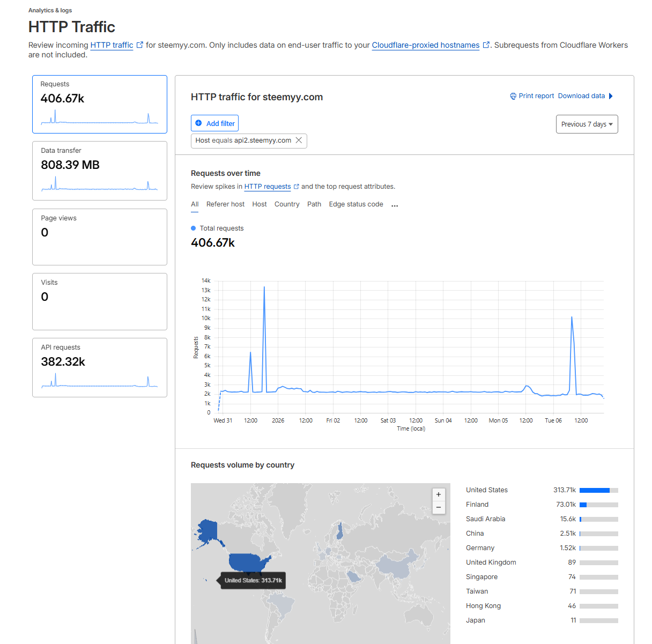Open the Cloudflare-proxied hostnames link
Image resolution: width=652 pixels, height=644 pixels.
pos(426,45)
